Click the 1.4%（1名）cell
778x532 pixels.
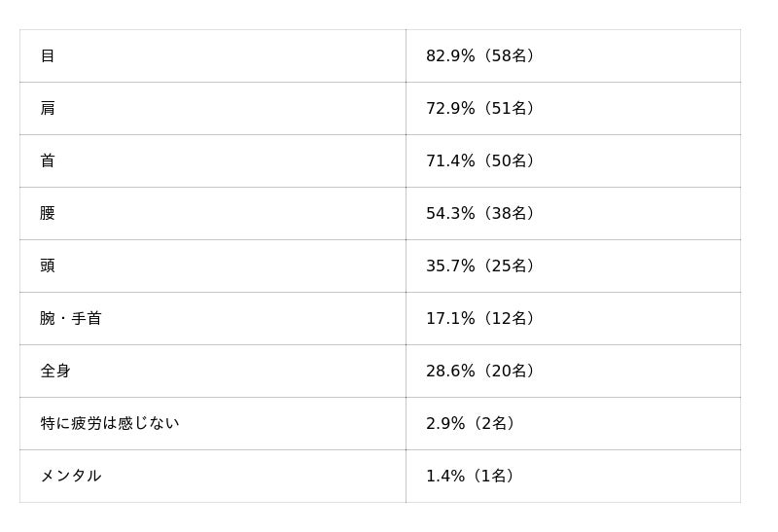point(471,477)
